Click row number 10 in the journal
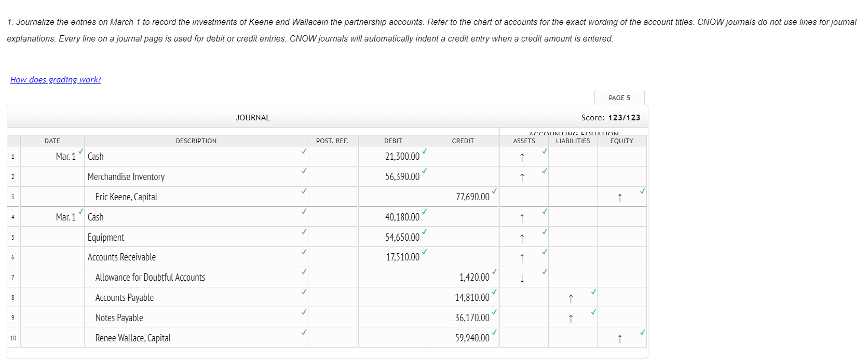Image resolution: width=868 pixels, height=359 pixels. [13, 338]
